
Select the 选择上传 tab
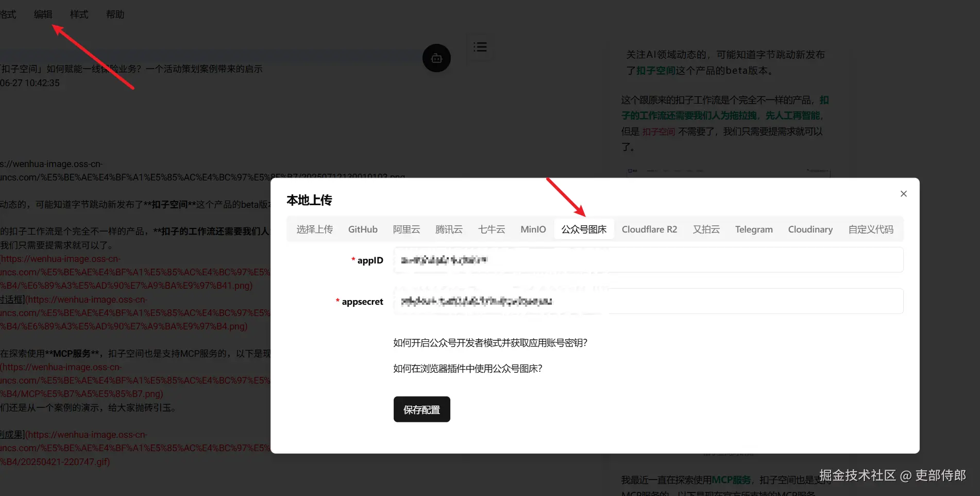tap(314, 229)
